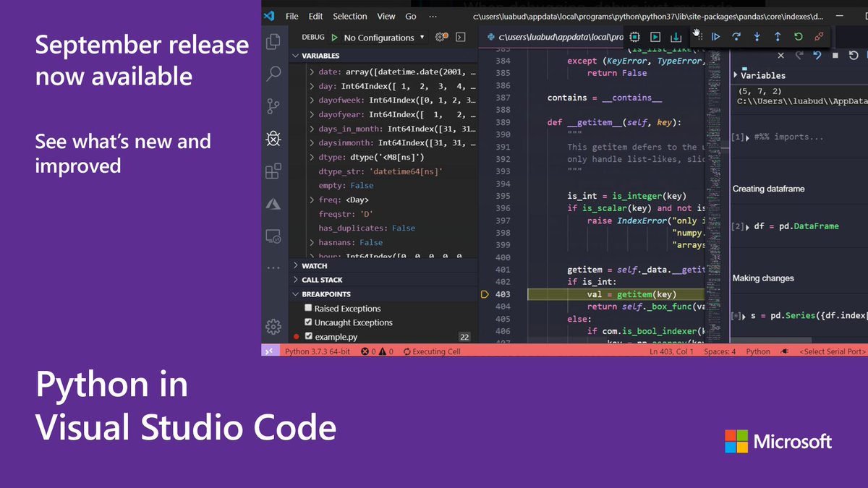Click the grayed Redo arrow in interactive window

799,55
